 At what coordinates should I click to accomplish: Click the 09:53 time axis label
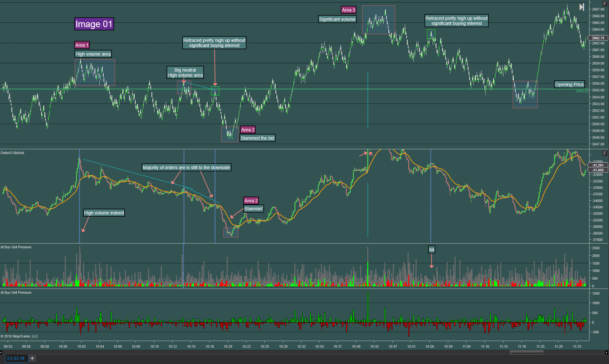point(8,346)
